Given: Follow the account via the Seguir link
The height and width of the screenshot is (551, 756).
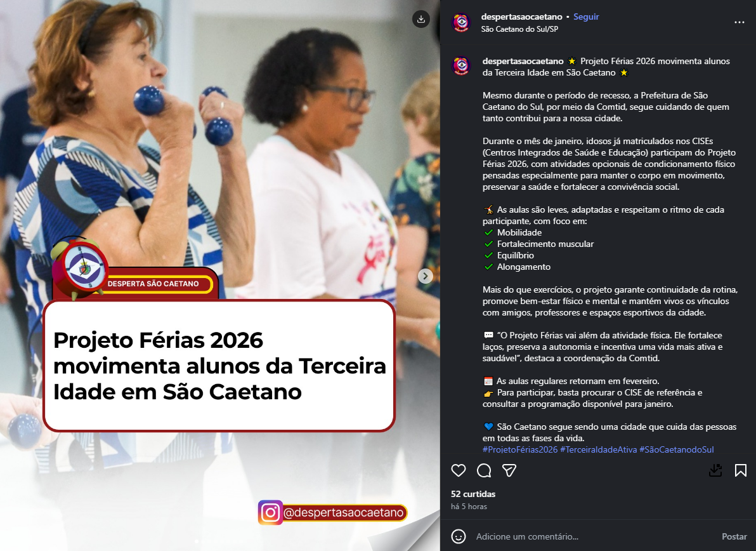Looking at the screenshot, I should [586, 17].
